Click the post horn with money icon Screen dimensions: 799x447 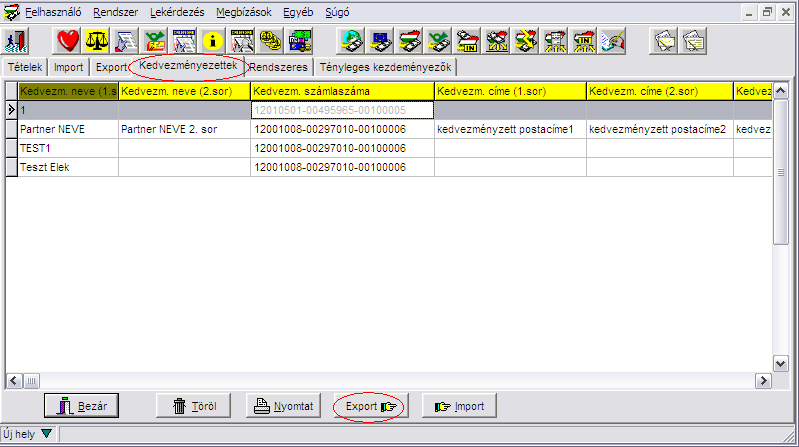(438, 41)
